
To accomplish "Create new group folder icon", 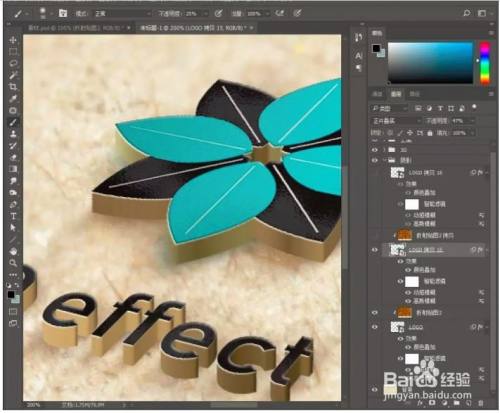I will click(x=457, y=403).
